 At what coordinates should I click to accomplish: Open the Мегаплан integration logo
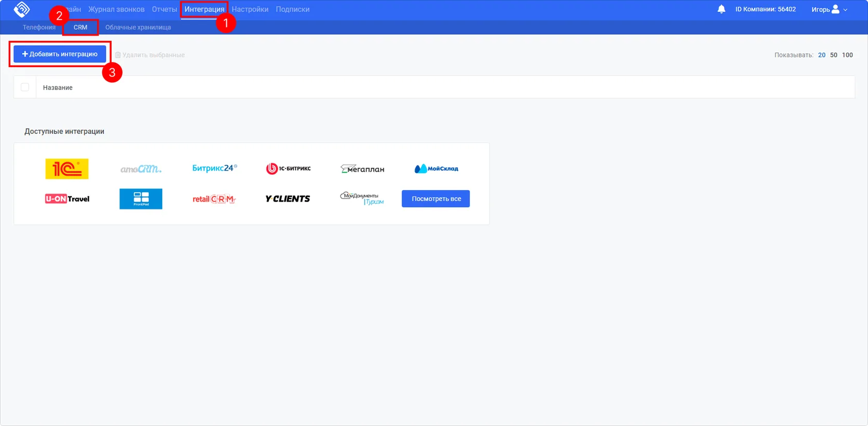[x=362, y=169]
